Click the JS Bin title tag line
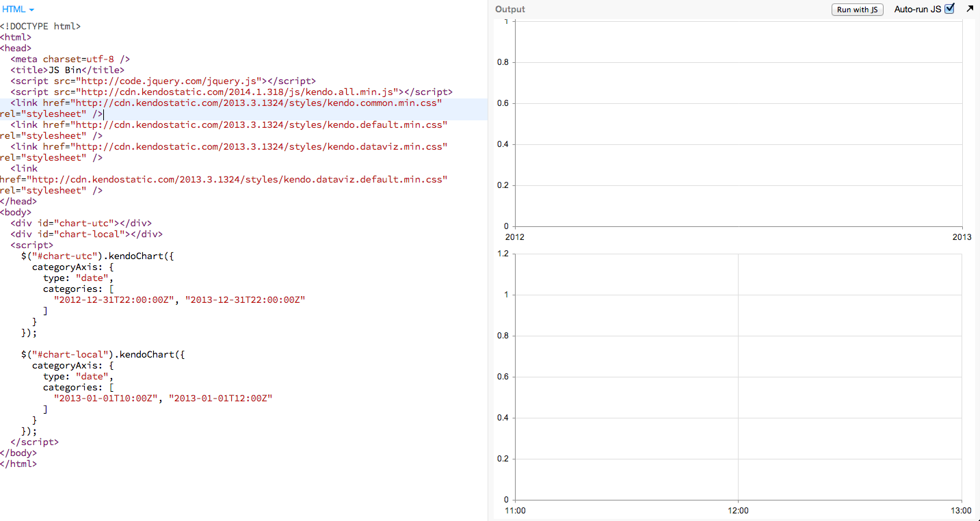Viewport: 980px width, 521px height. point(68,70)
